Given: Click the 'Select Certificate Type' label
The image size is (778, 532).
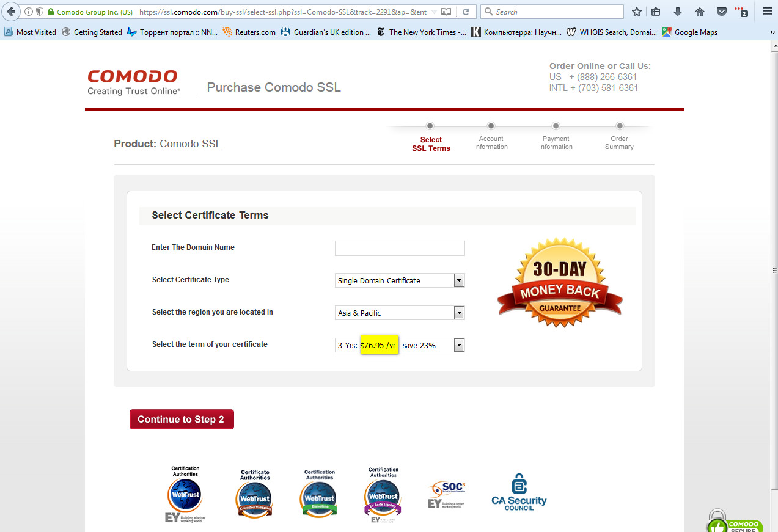Looking at the screenshot, I should coord(191,280).
